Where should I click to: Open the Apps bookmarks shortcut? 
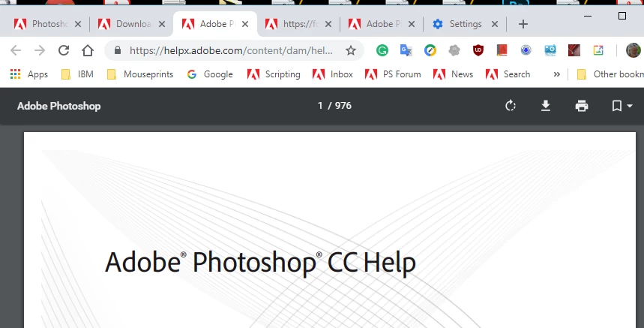click(x=28, y=74)
